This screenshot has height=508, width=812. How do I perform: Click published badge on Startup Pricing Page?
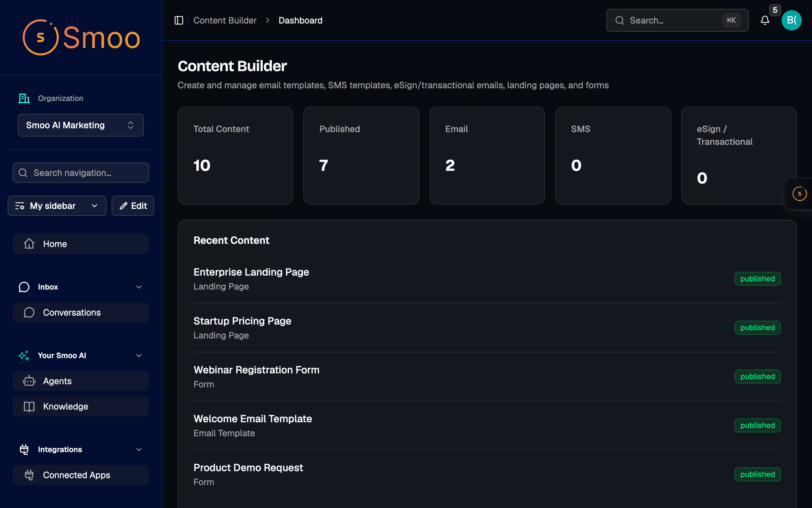(758, 328)
